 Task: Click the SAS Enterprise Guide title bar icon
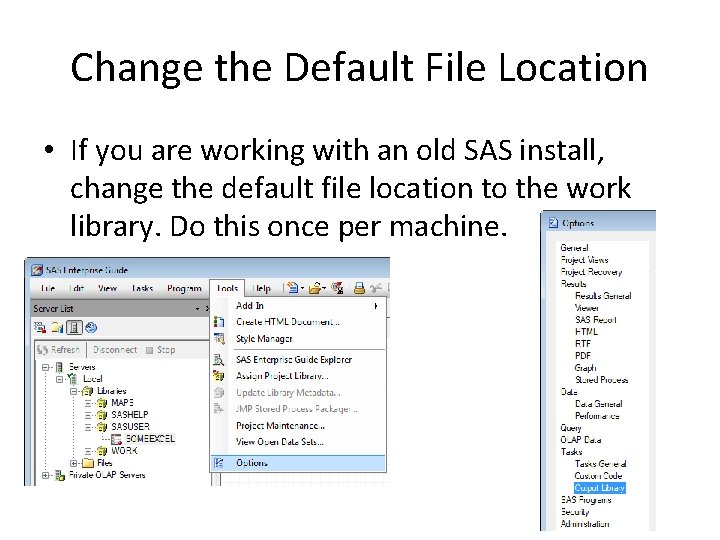point(37,270)
